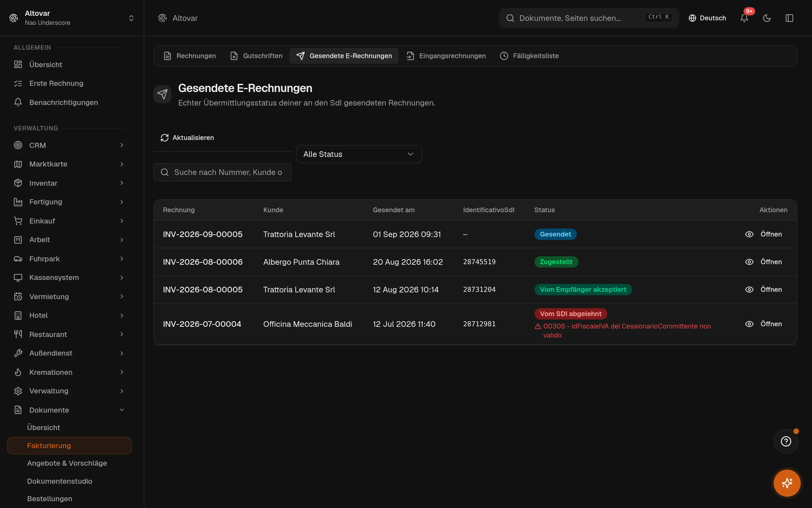Toggle dark mode moon icon
The width and height of the screenshot is (812, 508).
click(x=767, y=18)
